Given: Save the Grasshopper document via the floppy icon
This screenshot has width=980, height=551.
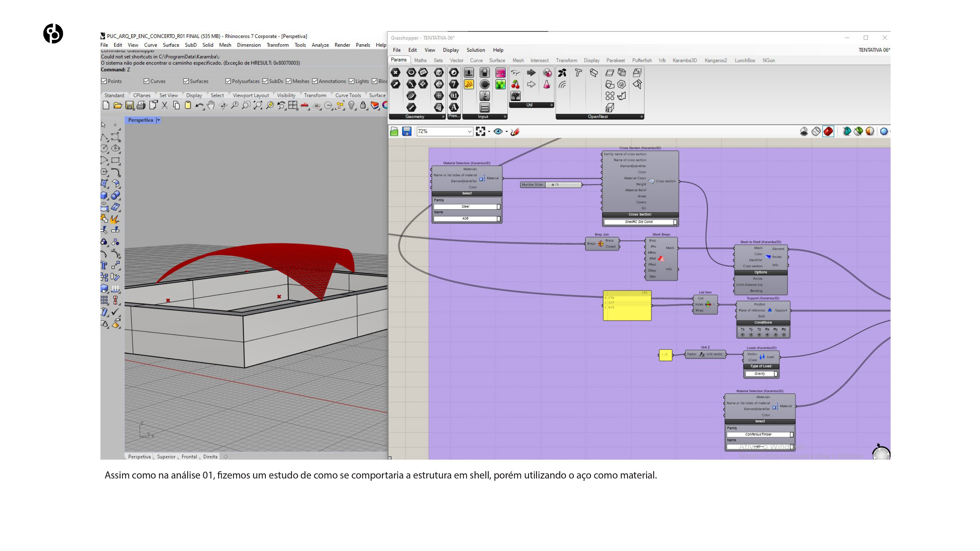Looking at the screenshot, I should [x=407, y=132].
